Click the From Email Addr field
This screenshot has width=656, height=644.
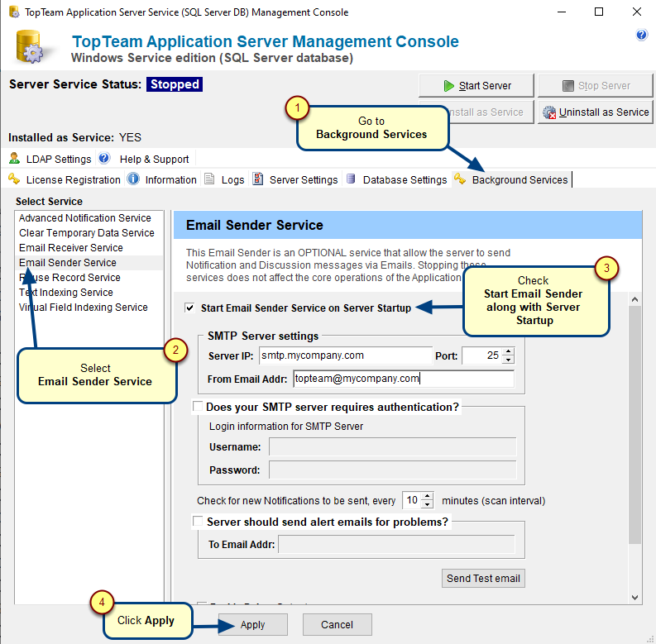[x=404, y=379]
